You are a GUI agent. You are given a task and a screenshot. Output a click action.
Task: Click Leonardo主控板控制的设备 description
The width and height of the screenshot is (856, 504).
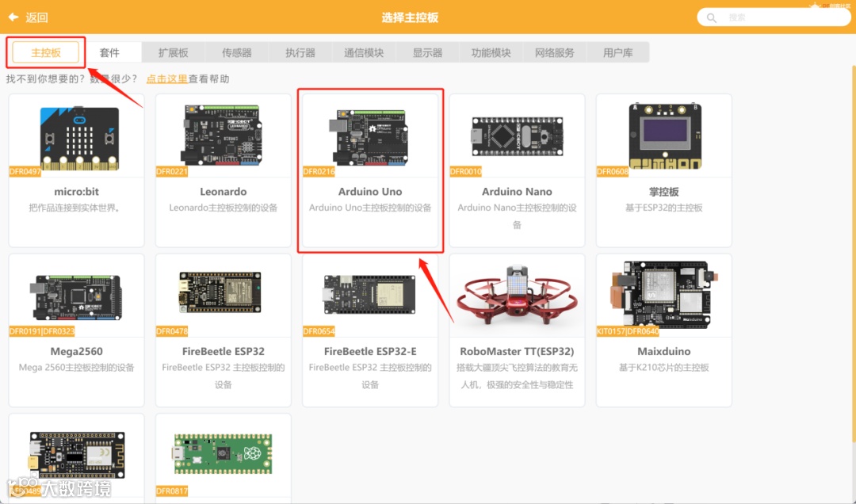[x=224, y=208]
